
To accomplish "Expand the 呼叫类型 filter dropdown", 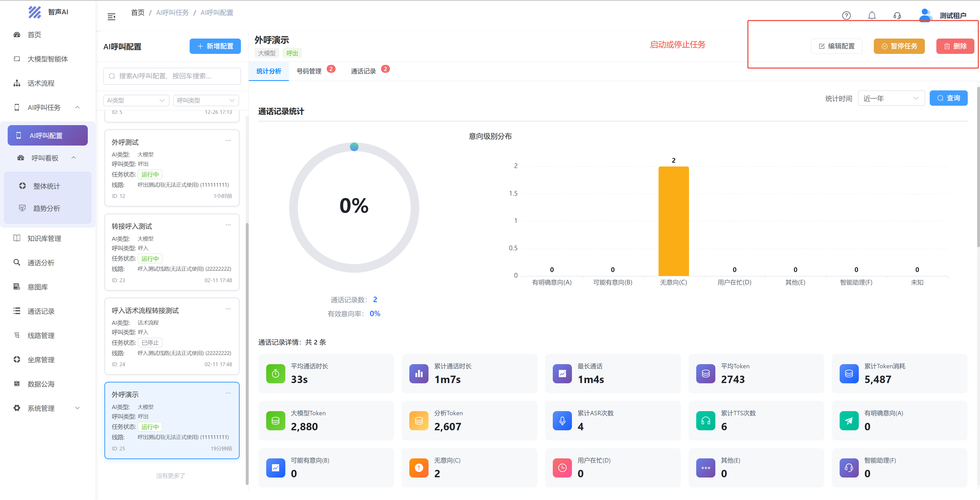I will pyautogui.click(x=206, y=101).
